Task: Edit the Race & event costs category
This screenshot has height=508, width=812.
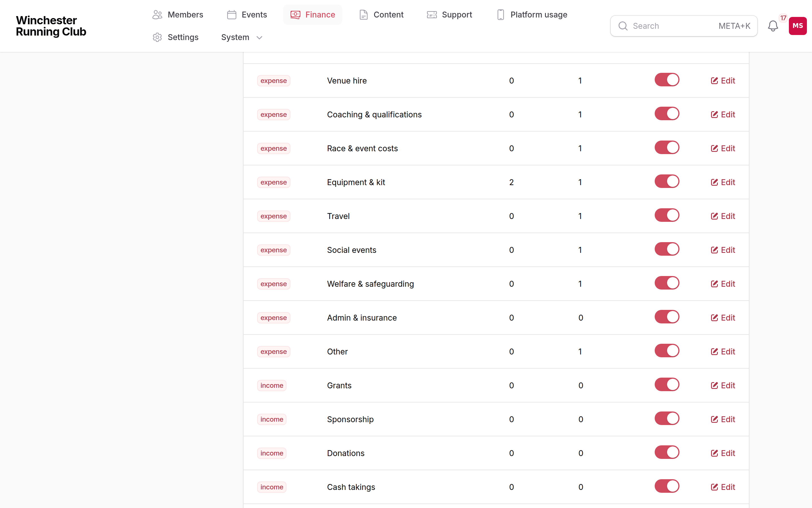Action: point(723,148)
